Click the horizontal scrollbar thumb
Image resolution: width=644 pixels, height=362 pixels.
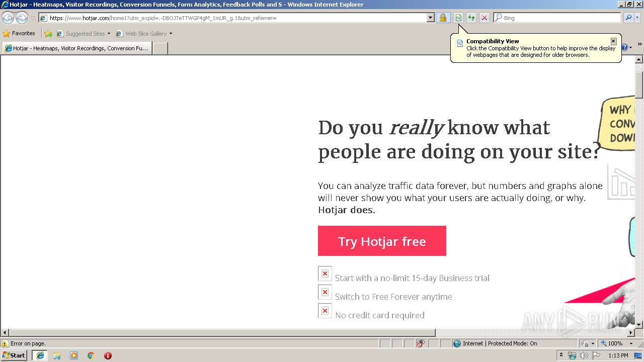pos(222,333)
